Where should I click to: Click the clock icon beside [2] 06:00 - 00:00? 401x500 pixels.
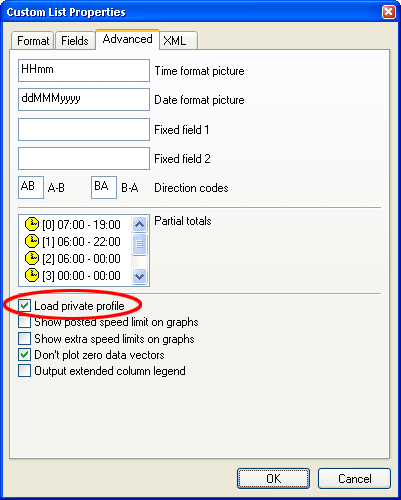pos(32,258)
